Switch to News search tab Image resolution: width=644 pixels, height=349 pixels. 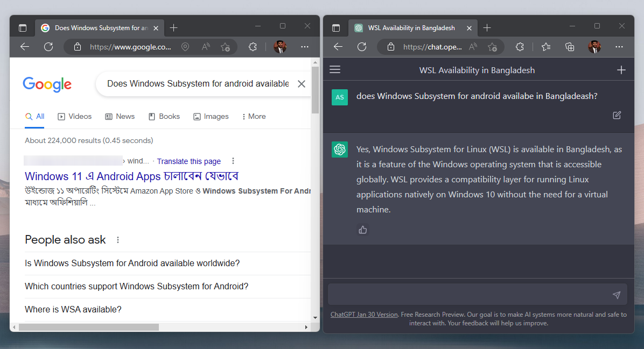120,117
